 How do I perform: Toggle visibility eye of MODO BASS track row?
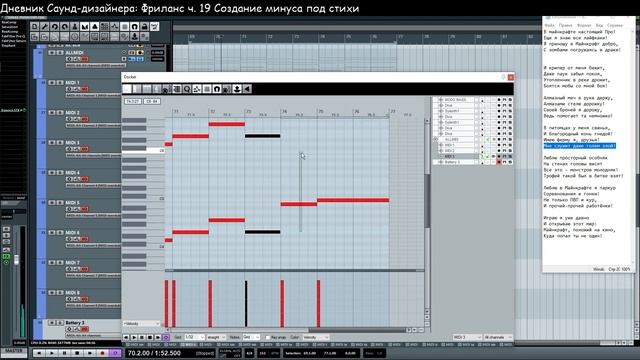click(x=440, y=100)
